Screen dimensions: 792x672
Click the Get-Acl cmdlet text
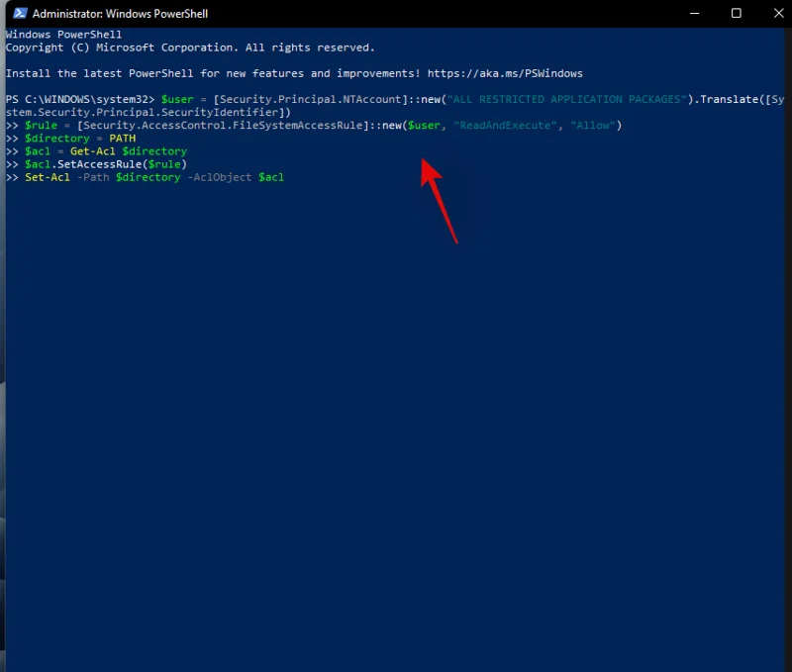(x=93, y=151)
